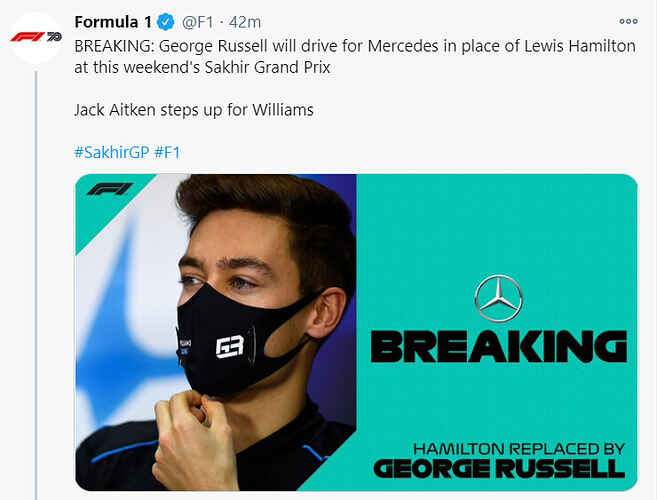This screenshot has width=657, height=500.
Task: Click the @F1 handle
Action: [197, 22]
